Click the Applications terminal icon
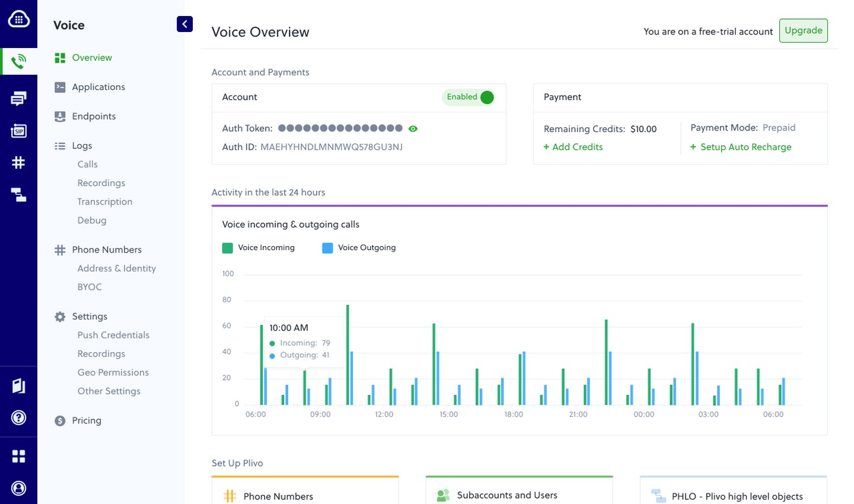Viewport: 854px width, 504px height. tap(60, 87)
